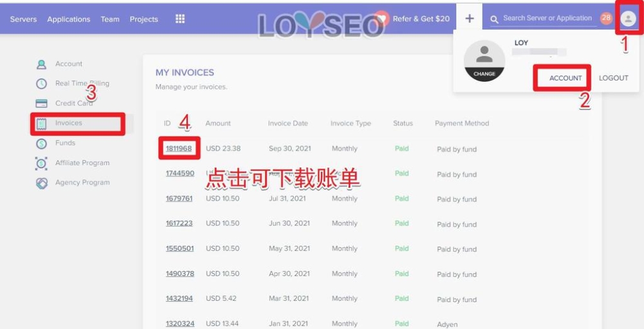Click the USD 23.38 amount
Screen dimensions: 644x329
point(223,149)
